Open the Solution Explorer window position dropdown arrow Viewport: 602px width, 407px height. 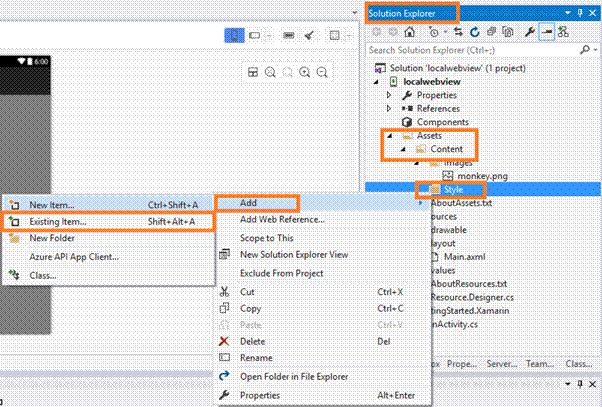pos(567,13)
